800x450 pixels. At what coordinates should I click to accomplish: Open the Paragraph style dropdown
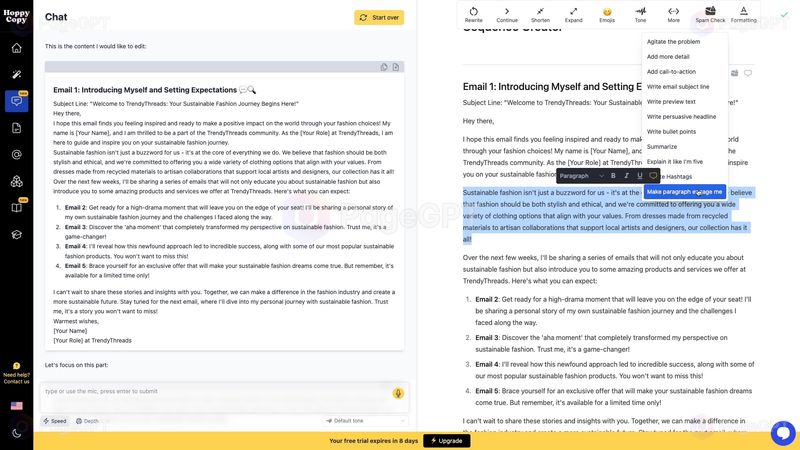(x=581, y=176)
